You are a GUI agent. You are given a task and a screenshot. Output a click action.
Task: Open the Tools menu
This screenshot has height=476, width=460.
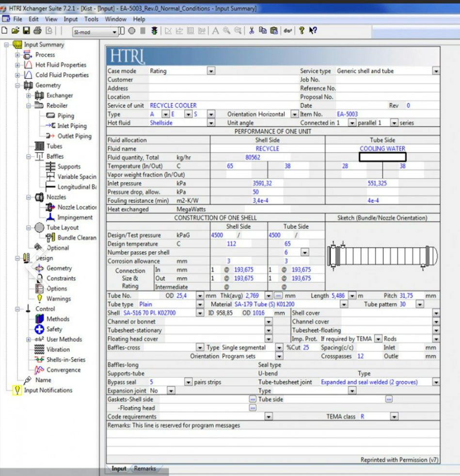[91, 19]
